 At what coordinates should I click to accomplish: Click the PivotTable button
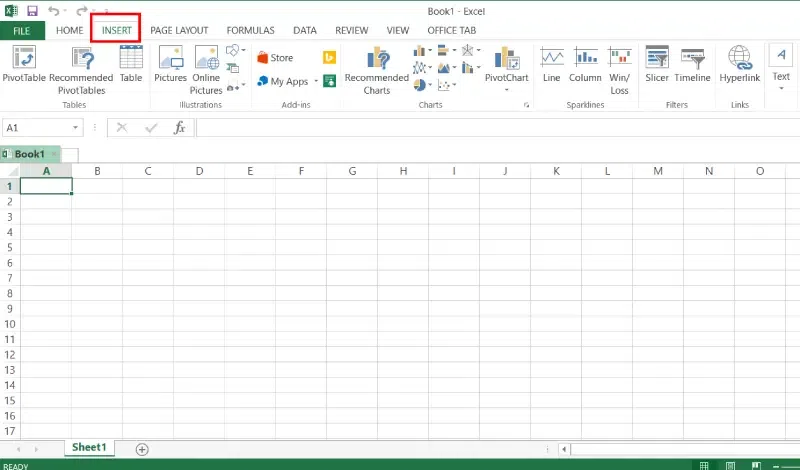click(x=24, y=64)
